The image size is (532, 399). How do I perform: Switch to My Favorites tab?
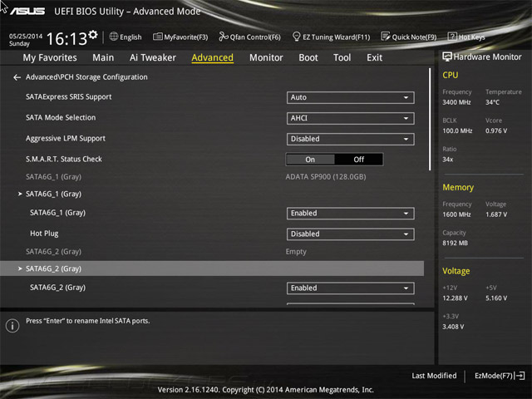tap(50, 57)
